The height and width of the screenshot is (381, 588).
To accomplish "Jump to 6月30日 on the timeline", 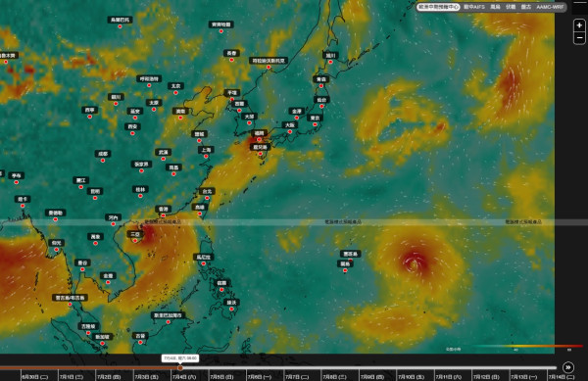I will pos(34,377).
